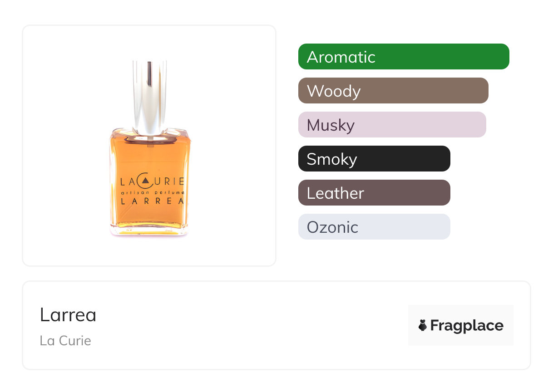Click the Larrea fragrance title

[x=68, y=315]
